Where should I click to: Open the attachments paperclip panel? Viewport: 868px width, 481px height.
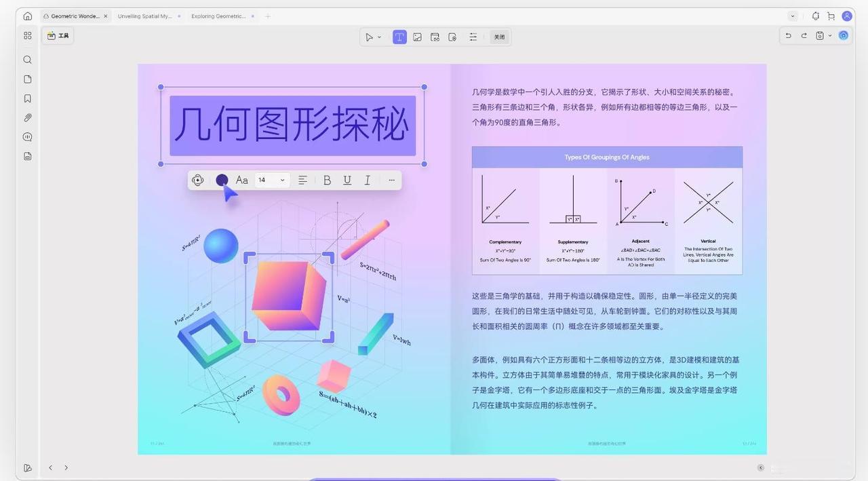(x=28, y=117)
